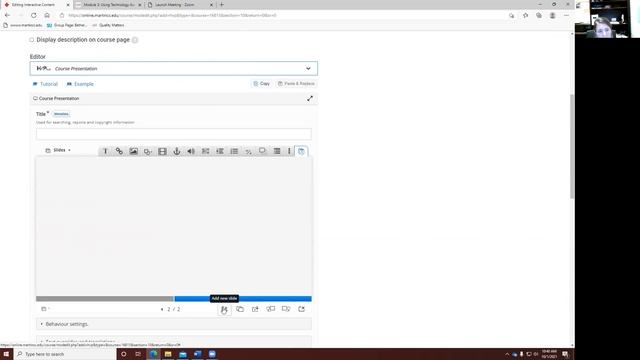Click the Paste & Replace button
Image resolution: width=640 pixels, height=360 pixels.
296,84
